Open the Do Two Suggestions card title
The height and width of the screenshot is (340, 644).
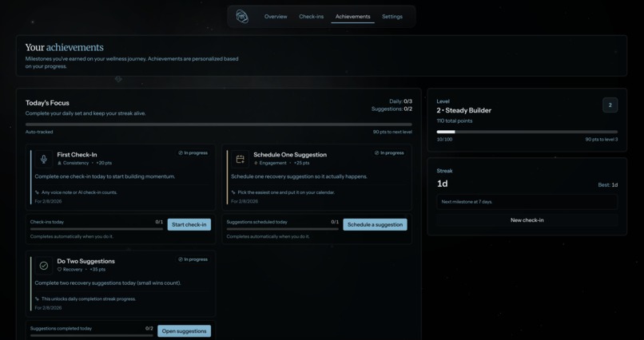click(x=85, y=261)
